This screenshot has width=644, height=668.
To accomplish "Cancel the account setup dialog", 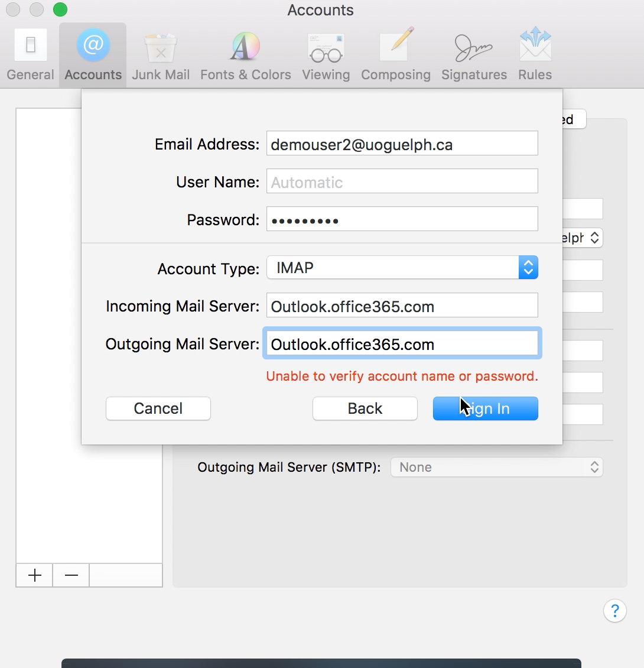I will 158,408.
